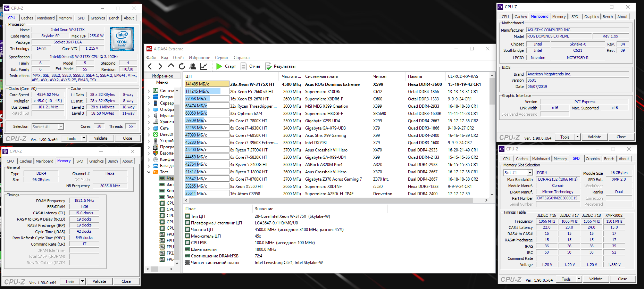
Task: Select the Операц. Windows-logo tree icon
Action: [x=156, y=97]
